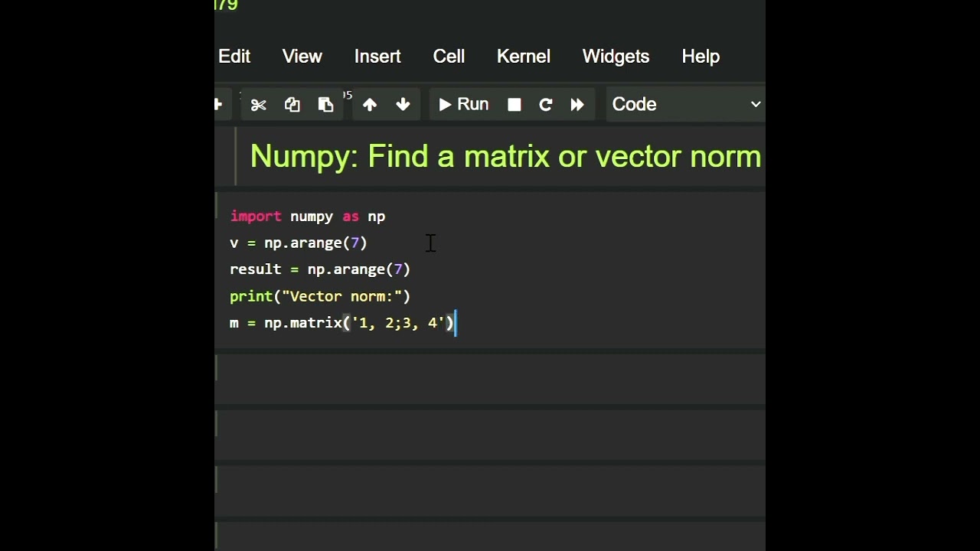Restart the kernel icon
This screenshot has height=551, width=980.
point(546,105)
